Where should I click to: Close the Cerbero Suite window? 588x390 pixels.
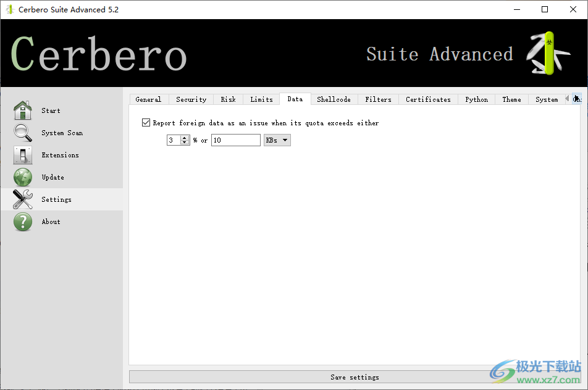click(x=573, y=9)
